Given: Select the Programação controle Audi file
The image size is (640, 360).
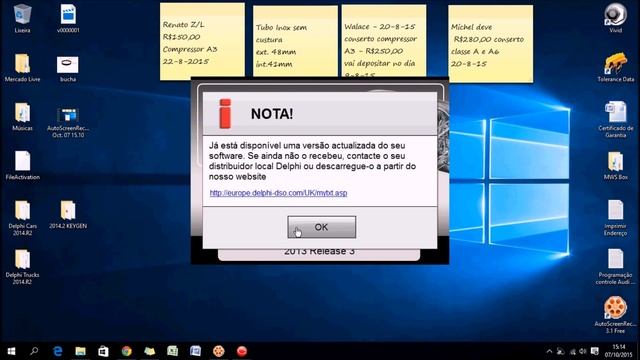Looking at the screenshot, I should 616,267.
